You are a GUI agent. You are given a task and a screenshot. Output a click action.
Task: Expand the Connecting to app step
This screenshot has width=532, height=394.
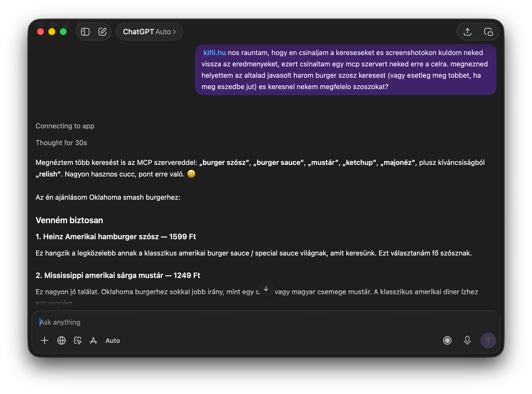click(x=65, y=126)
